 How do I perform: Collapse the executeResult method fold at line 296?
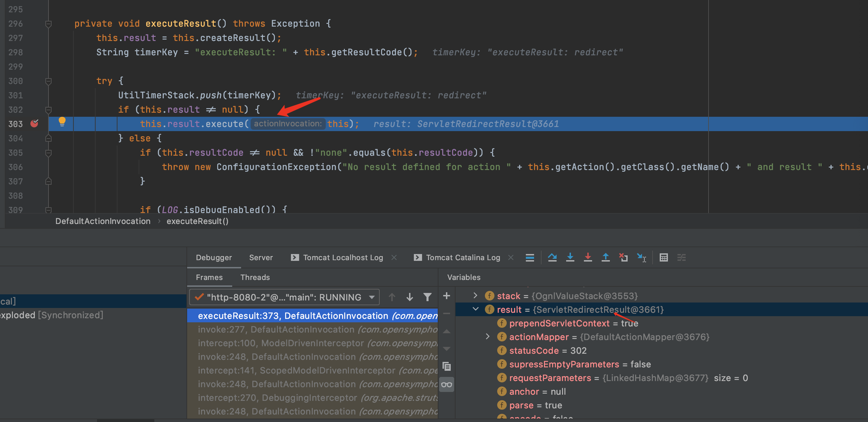click(48, 24)
